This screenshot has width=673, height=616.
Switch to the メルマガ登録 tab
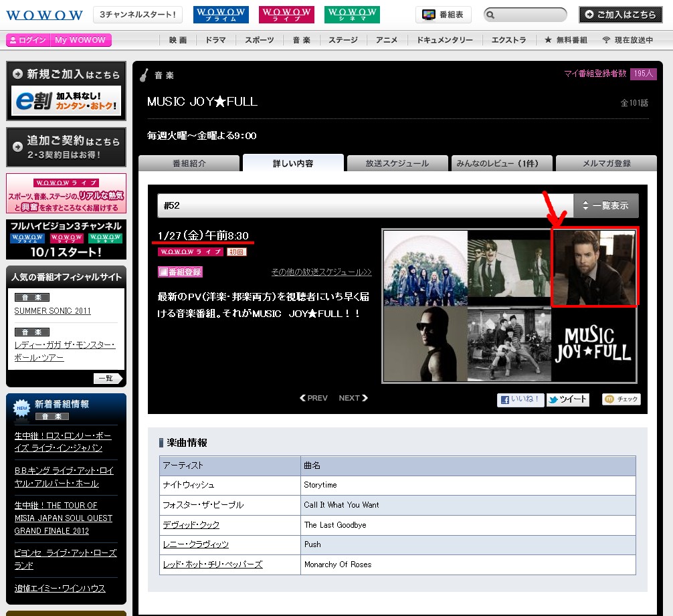point(606,163)
